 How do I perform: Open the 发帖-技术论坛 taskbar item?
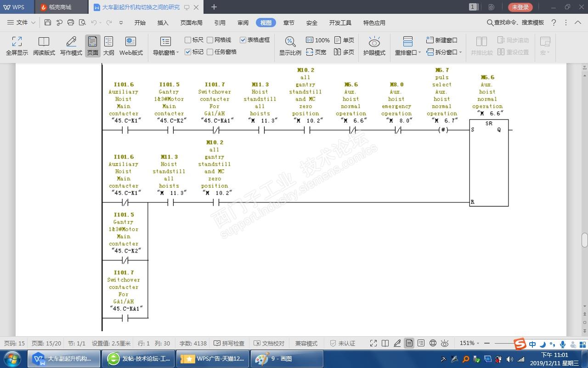tap(138, 359)
